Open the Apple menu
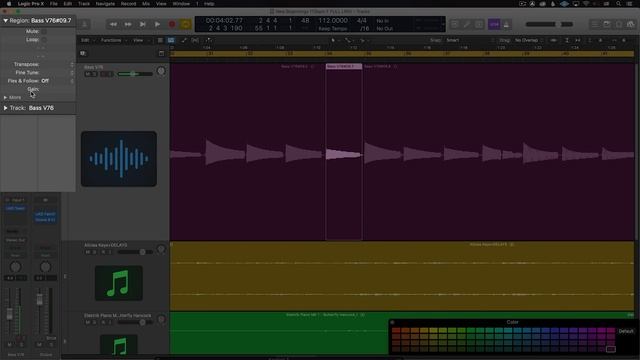640x360 pixels. [x=9, y=4]
